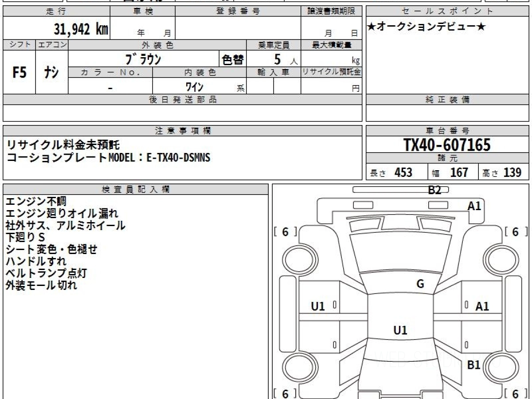The height and width of the screenshot is (399, 532).
Task: Click the カラーNo. header
Action: click(110, 73)
